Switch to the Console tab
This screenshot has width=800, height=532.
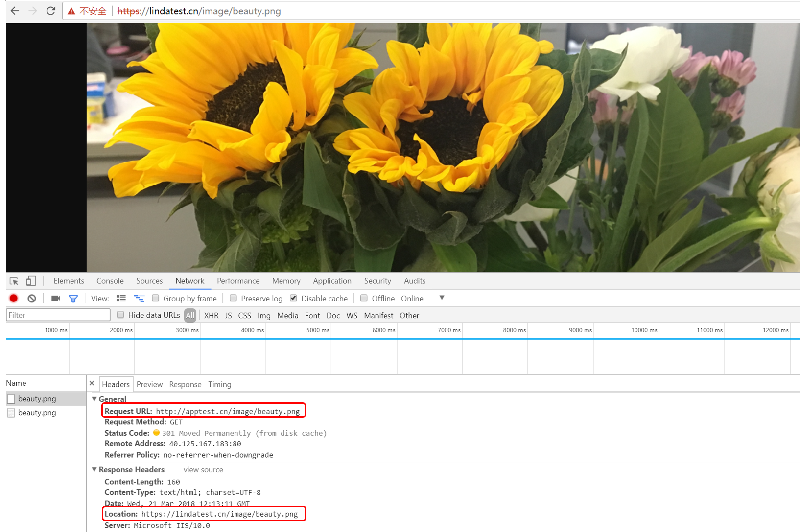coord(110,281)
